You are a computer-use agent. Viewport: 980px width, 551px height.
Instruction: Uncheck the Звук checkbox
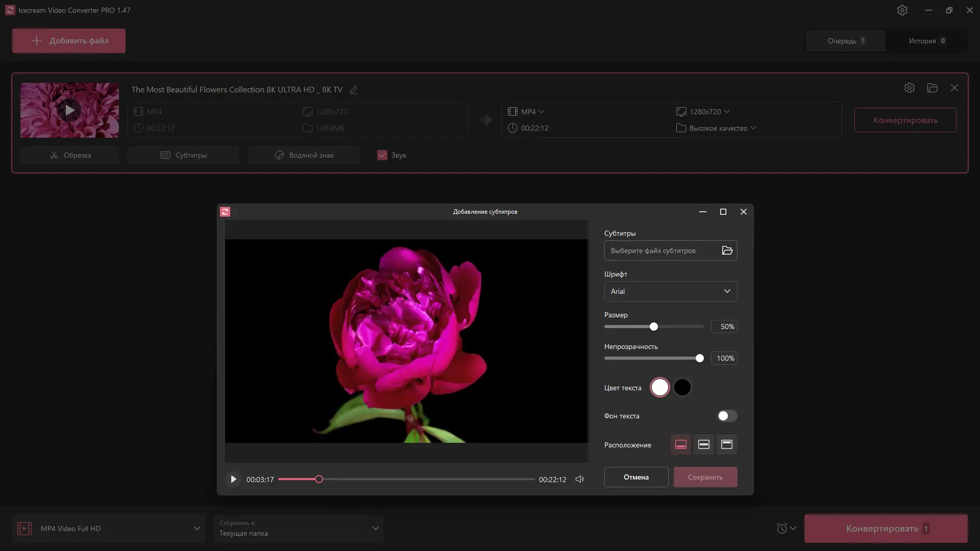tap(382, 155)
